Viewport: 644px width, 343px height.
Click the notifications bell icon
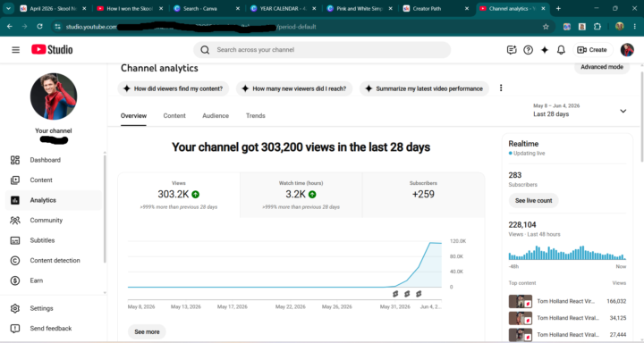561,50
